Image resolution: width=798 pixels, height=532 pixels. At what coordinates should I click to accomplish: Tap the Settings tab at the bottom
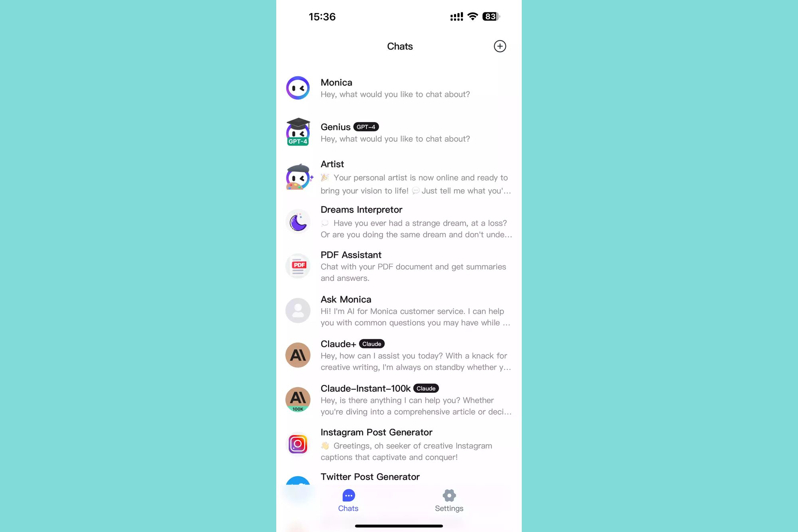450,500
